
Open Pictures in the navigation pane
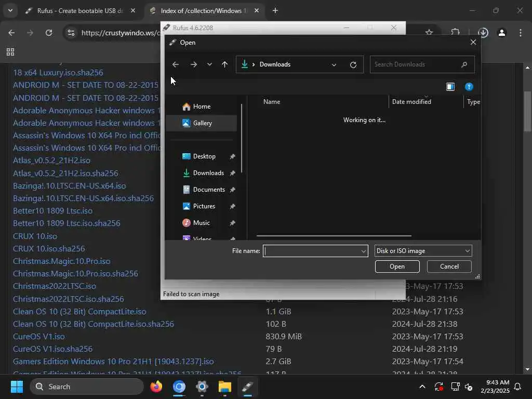pyautogui.click(x=204, y=206)
